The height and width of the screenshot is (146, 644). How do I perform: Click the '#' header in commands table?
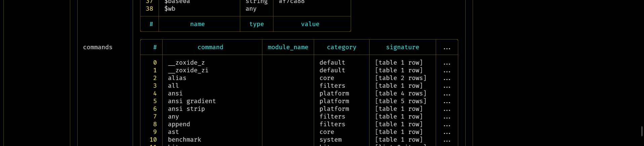pos(155,47)
